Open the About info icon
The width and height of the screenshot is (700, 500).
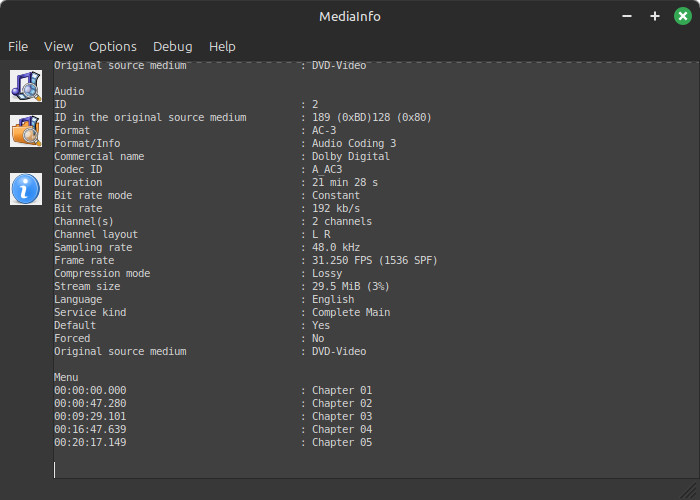coord(25,188)
